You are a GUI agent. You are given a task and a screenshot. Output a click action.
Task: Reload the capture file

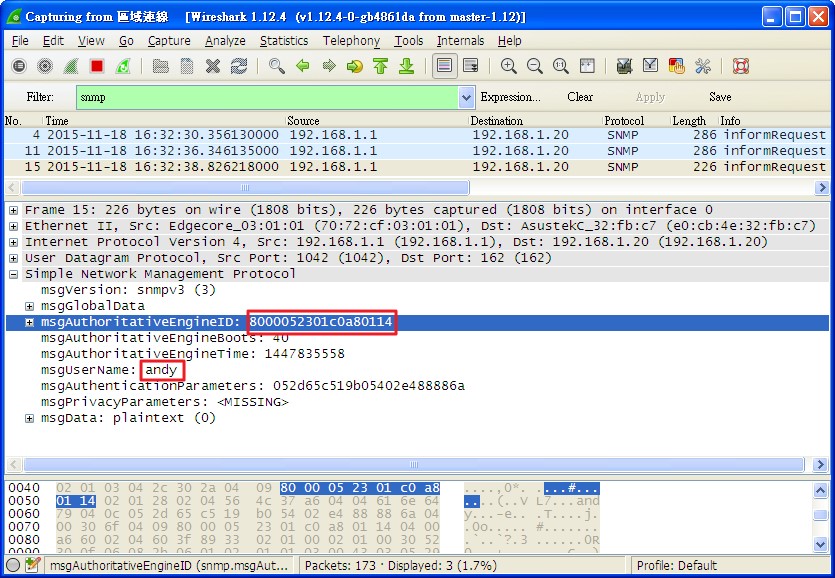point(239,66)
